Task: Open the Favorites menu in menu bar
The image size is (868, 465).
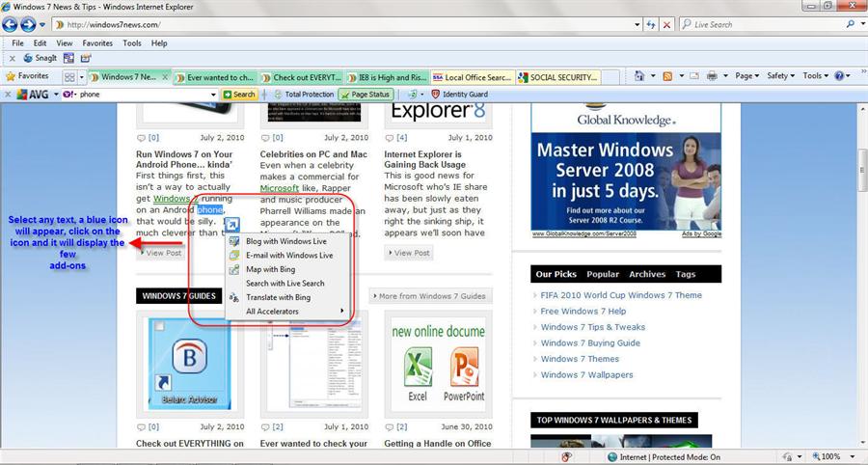Action: point(97,43)
